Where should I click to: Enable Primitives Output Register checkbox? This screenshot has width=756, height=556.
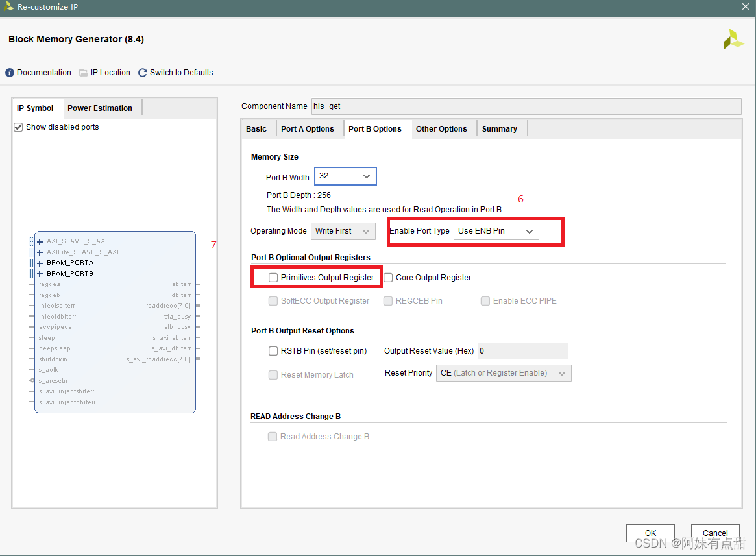pos(273,278)
